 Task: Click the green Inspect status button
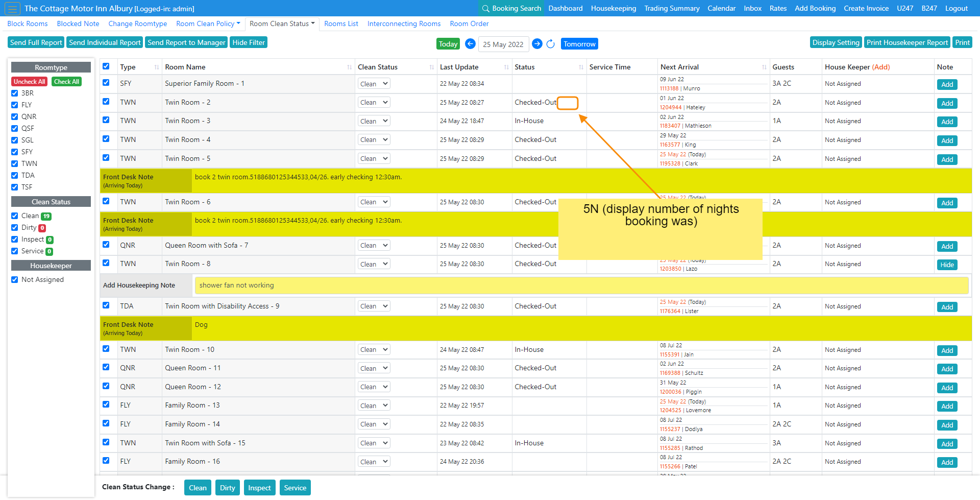[259, 488]
